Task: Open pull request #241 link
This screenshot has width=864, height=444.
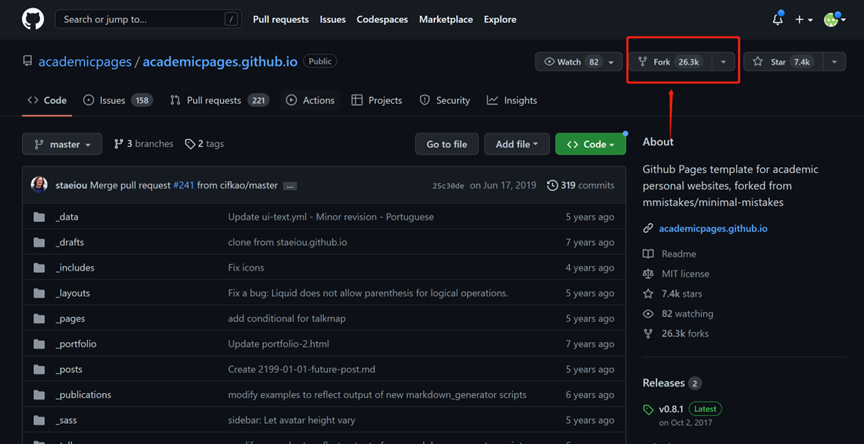Action: click(183, 186)
